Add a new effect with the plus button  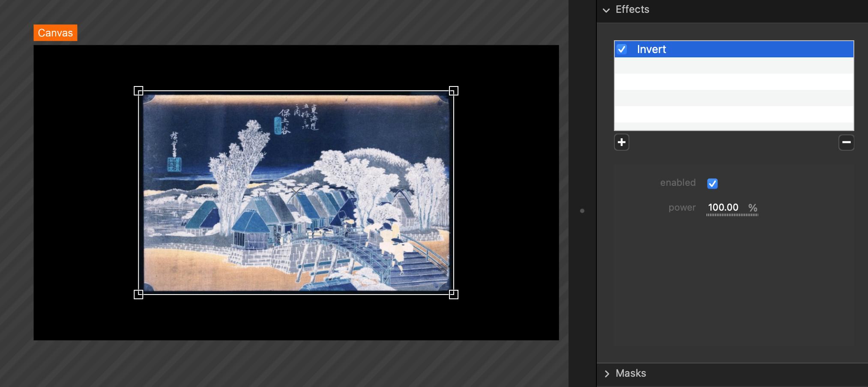(x=621, y=142)
